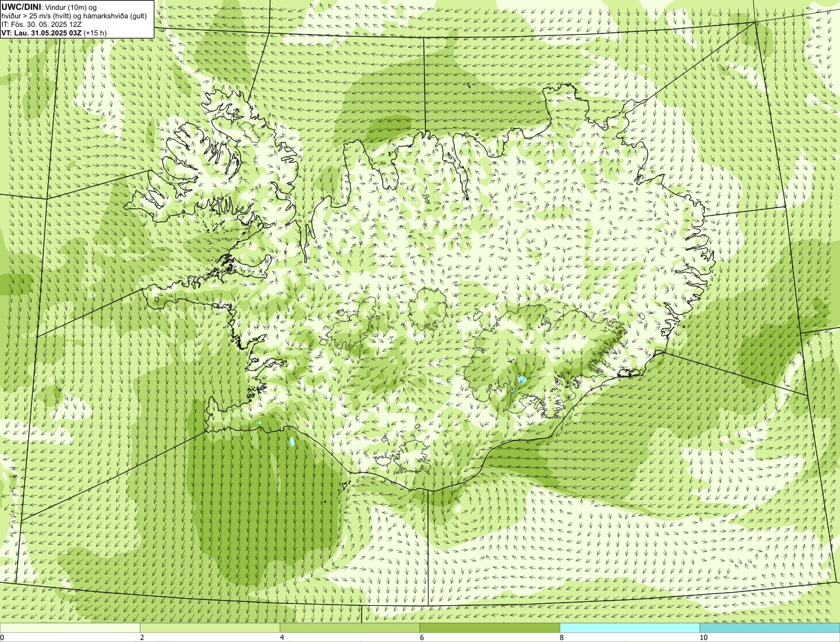Viewport: 840px width, 642px height.
Task: Click the '6' label on the wind scale
Action: [x=421, y=637]
